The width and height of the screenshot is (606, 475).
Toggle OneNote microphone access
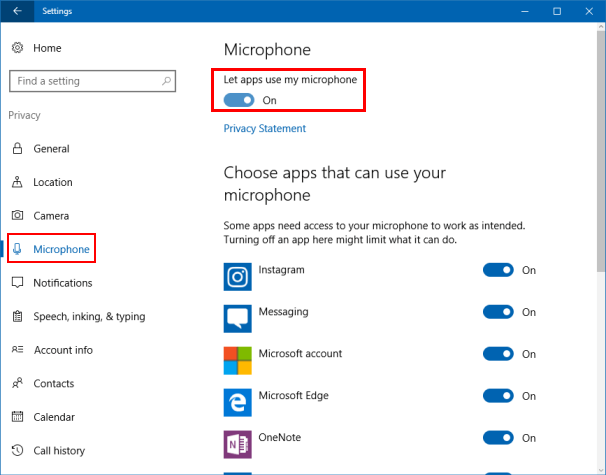tap(498, 438)
